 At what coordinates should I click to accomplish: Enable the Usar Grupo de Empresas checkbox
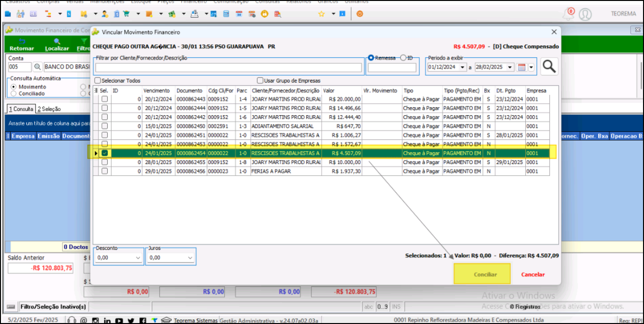click(x=260, y=81)
